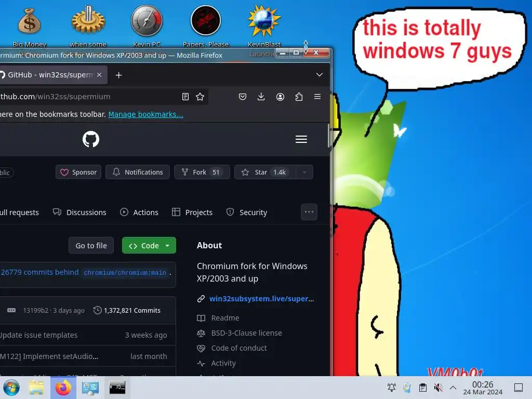Expand the green Code dropdown
The image size is (532, 399).
(149, 245)
